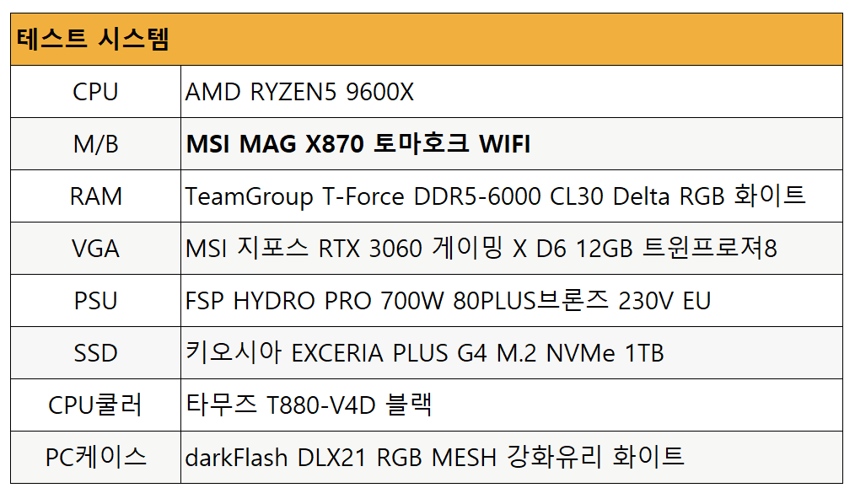Image resolution: width=855 pixels, height=504 pixels.
Task: Select the CPU label cell
Action: [95, 92]
